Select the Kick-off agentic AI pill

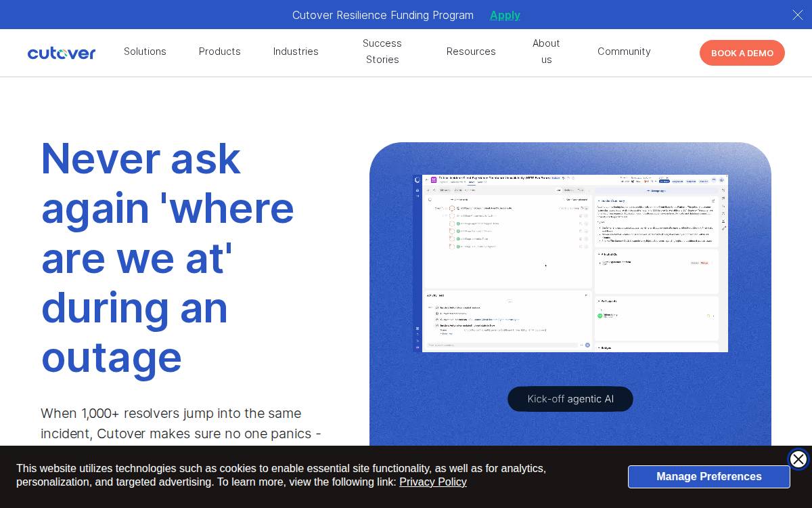(570, 399)
